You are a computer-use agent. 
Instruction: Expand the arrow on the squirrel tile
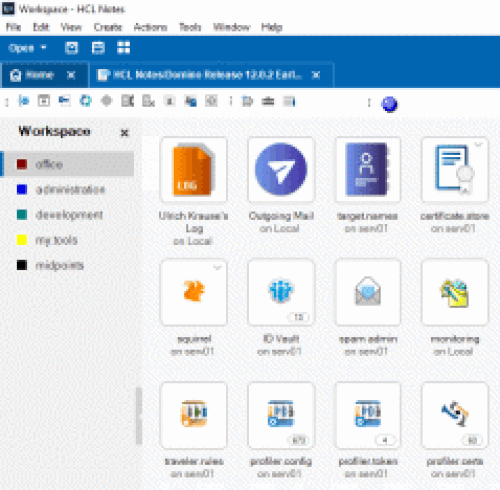(x=217, y=268)
